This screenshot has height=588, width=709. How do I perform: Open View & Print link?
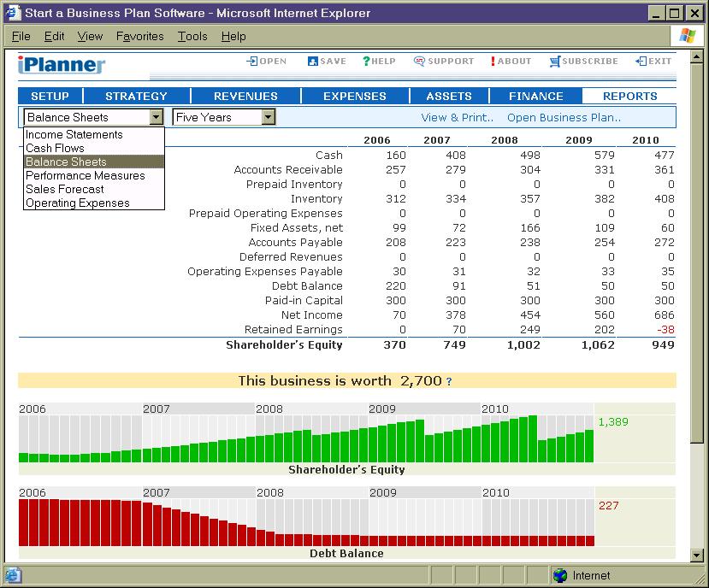point(456,116)
